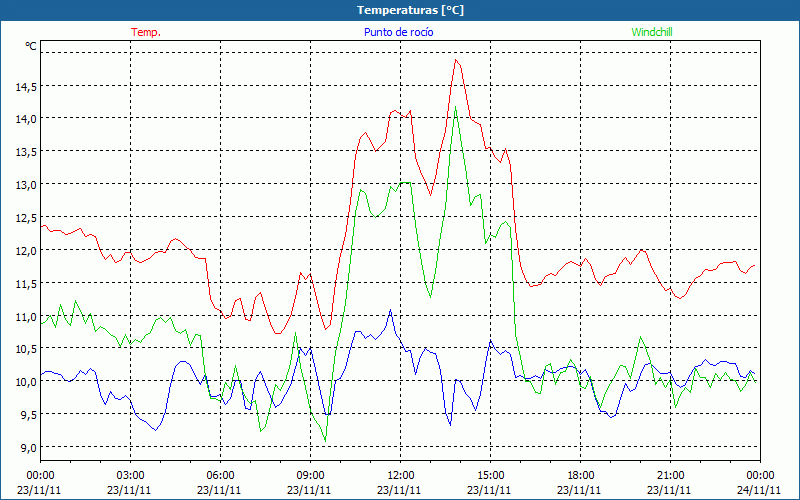Click the 12,0 y-axis value
Viewport: 800px width, 500px height.
coord(26,251)
